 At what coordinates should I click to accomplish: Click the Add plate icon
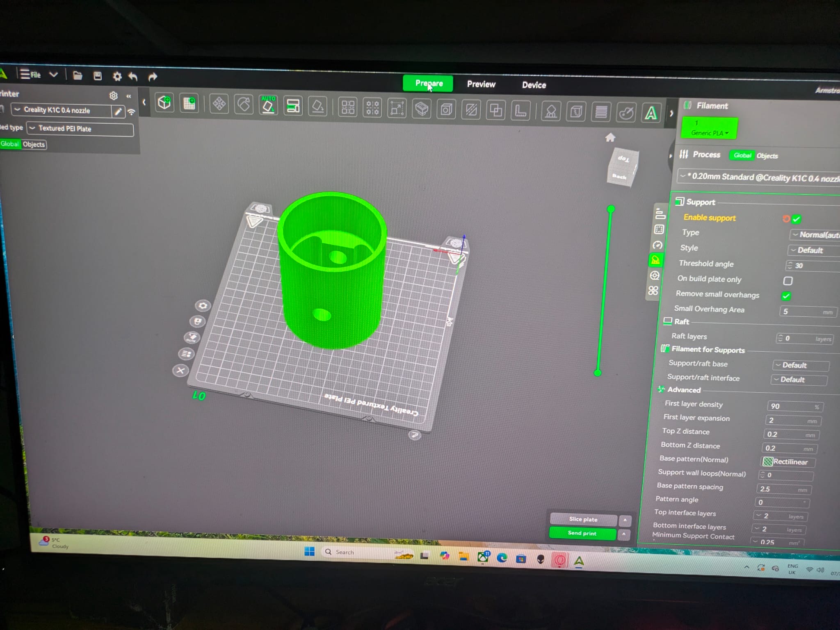click(x=189, y=103)
